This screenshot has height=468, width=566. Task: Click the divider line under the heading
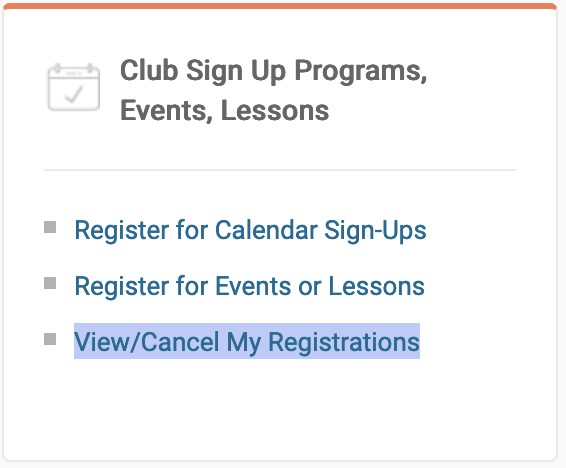click(280, 169)
